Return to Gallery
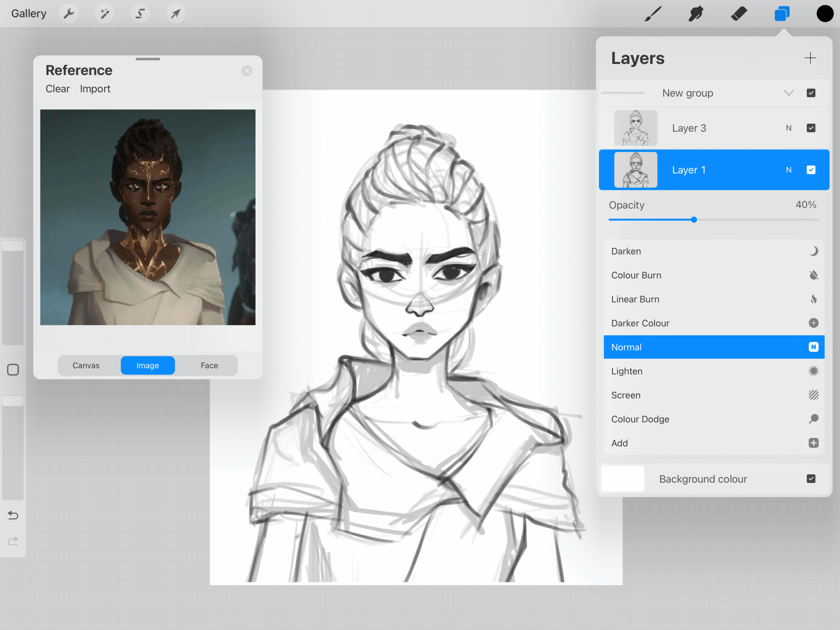Image resolution: width=840 pixels, height=630 pixels. (29, 14)
